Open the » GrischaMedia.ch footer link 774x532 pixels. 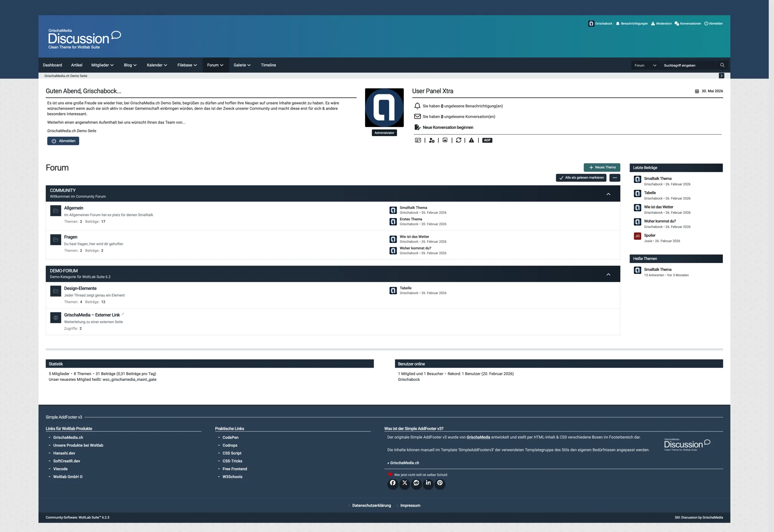(x=403, y=463)
